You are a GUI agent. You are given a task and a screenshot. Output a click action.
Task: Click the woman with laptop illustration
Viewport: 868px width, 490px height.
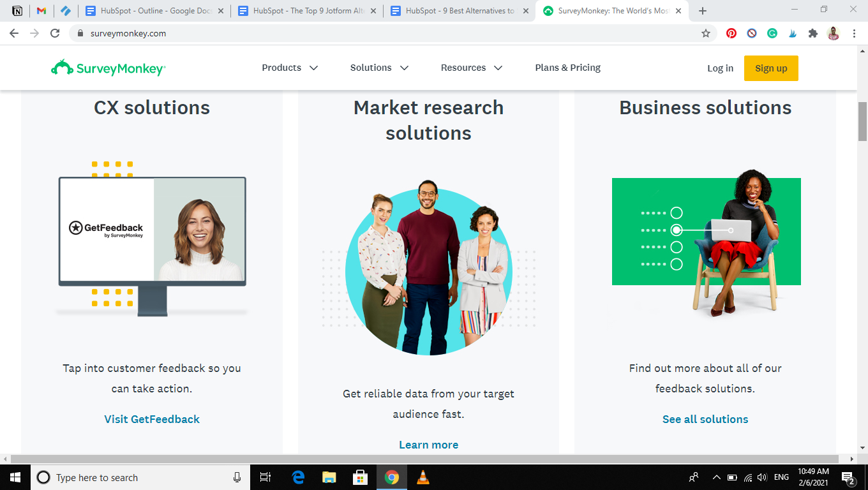[x=707, y=242]
